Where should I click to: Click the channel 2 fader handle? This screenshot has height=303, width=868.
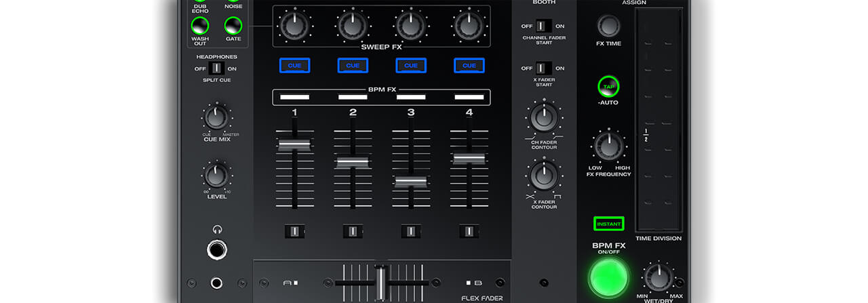click(x=353, y=162)
